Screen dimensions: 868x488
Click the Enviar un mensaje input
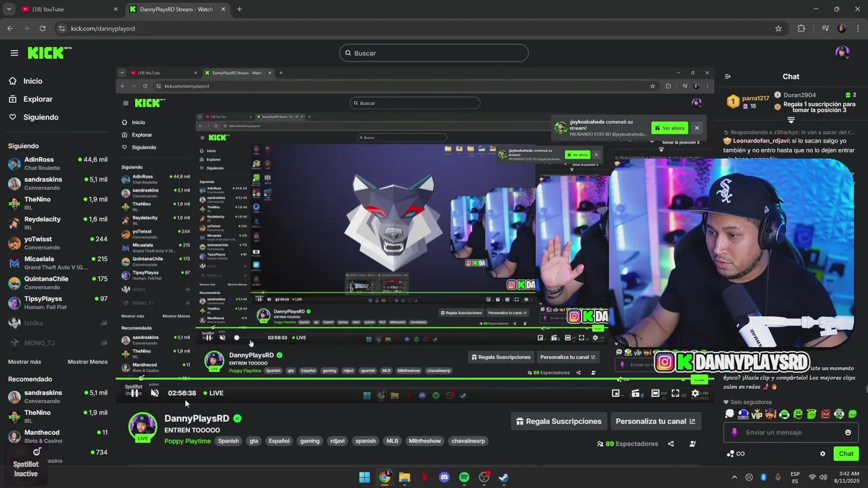tap(791, 432)
